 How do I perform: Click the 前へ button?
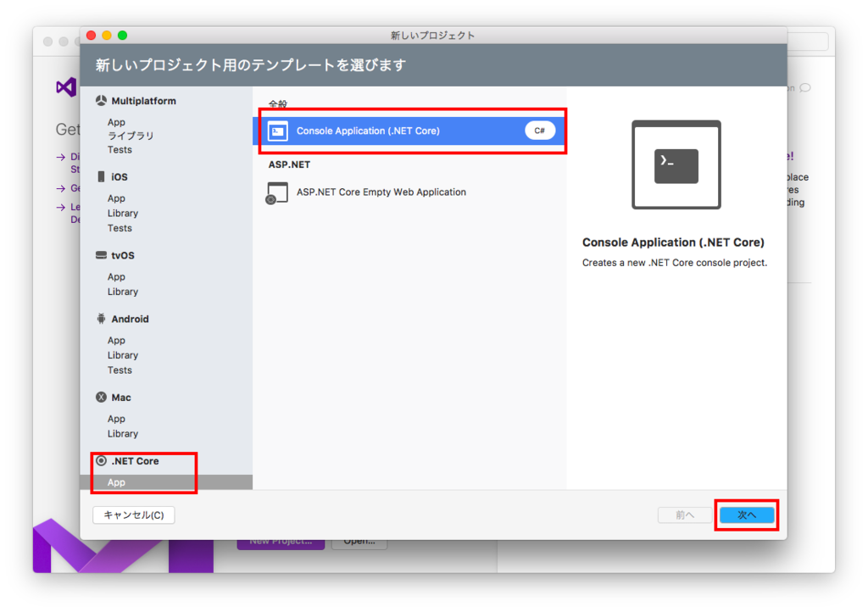[684, 515]
